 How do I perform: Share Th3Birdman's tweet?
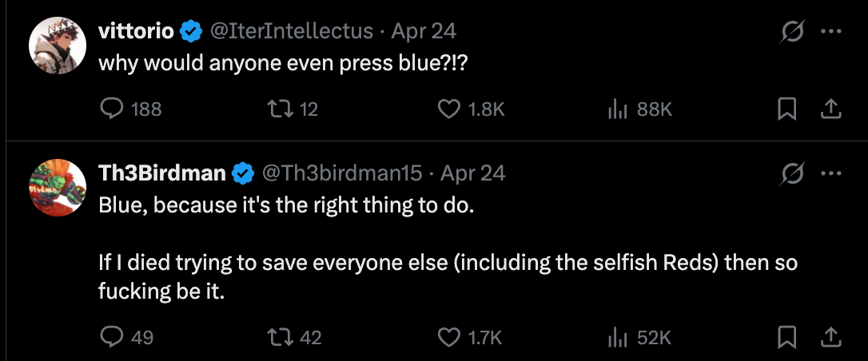click(x=830, y=337)
